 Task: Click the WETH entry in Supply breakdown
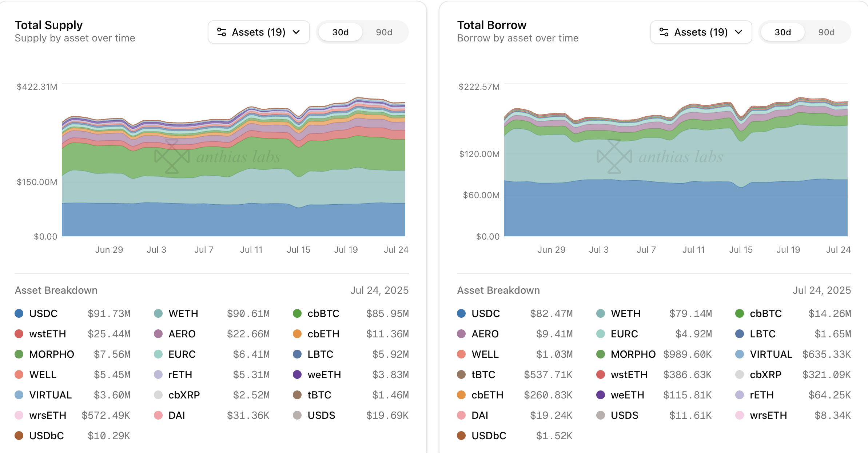coord(183,313)
